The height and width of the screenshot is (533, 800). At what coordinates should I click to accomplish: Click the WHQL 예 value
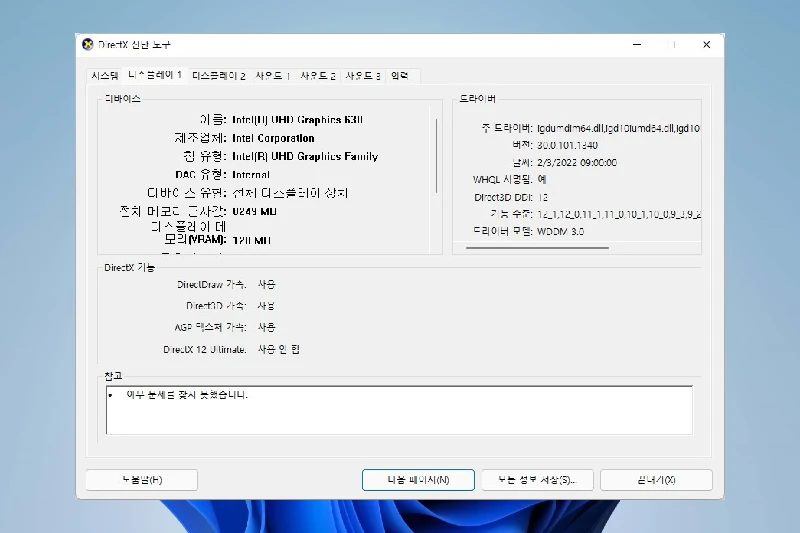[x=541, y=180]
